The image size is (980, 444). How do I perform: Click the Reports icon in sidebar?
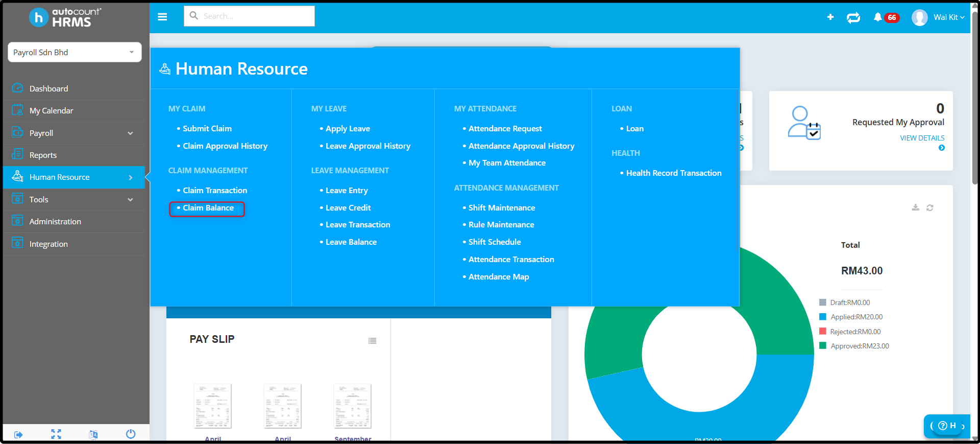pyautogui.click(x=17, y=154)
